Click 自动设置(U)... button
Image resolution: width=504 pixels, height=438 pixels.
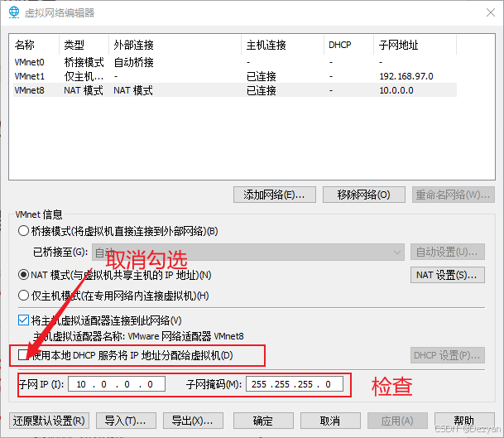448,252
